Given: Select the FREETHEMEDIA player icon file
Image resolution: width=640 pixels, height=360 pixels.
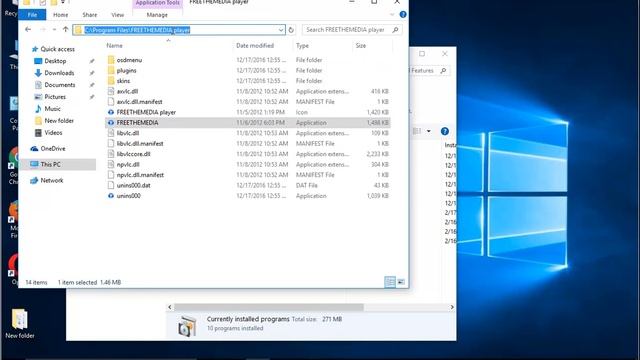Looking at the screenshot, I should [111, 112].
